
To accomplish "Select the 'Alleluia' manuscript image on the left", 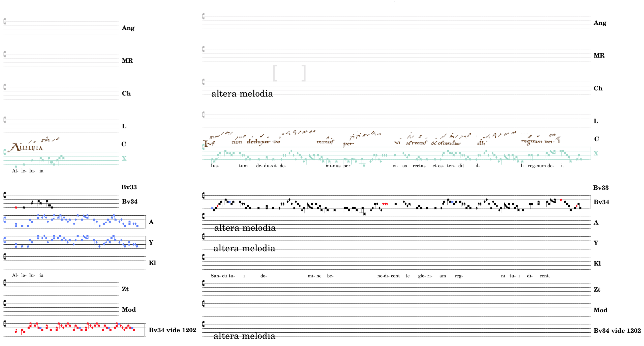I will [x=26, y=147].
